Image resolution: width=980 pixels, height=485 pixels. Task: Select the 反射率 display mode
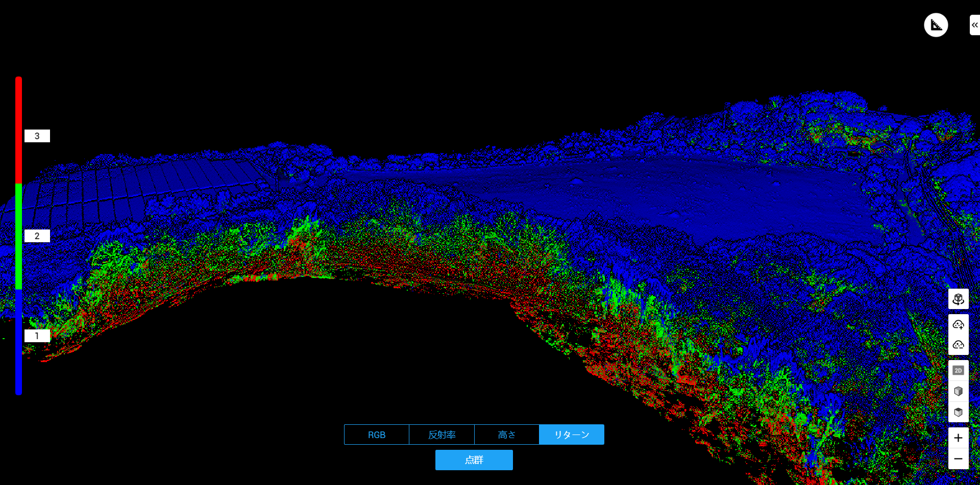[442, 435]
